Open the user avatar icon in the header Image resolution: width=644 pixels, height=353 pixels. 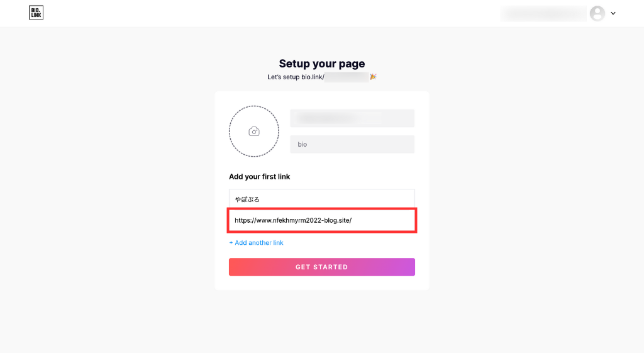[597, 14]
